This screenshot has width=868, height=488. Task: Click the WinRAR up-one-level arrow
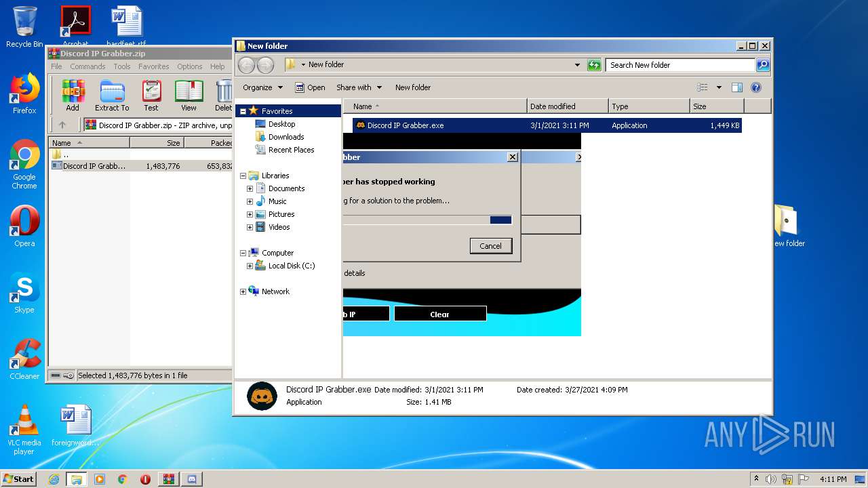62,125
